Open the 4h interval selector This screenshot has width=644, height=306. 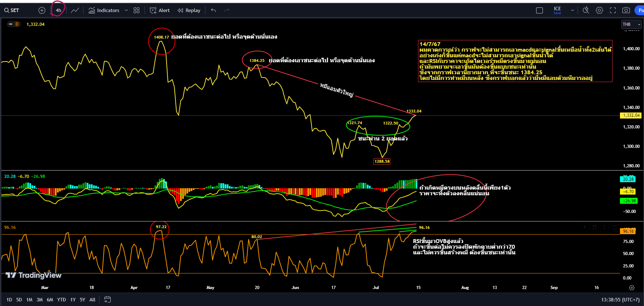point(58,10)
